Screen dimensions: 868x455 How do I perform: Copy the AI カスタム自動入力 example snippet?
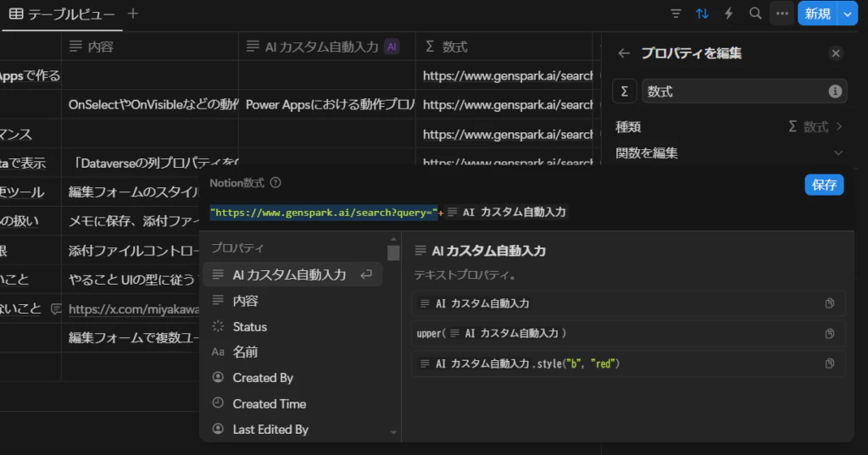829,303
